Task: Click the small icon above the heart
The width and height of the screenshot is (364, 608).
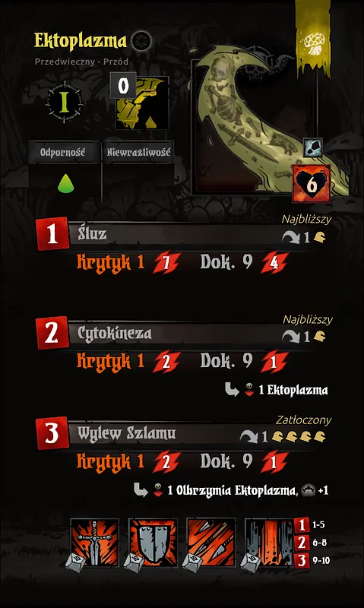Action: coord(312,147)
